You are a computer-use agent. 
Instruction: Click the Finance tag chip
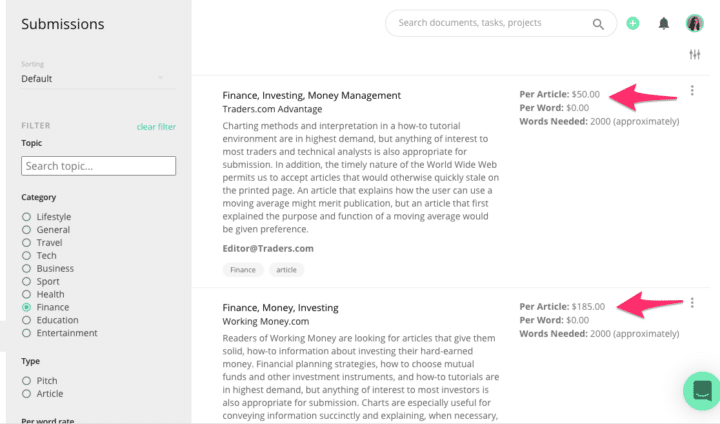[x=243, y=270]
